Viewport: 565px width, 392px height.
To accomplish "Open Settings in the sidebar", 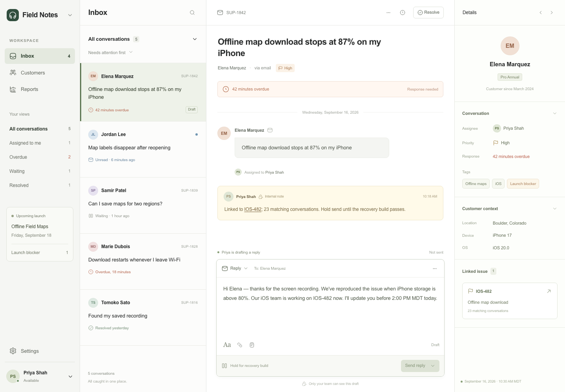I will 40,351.
